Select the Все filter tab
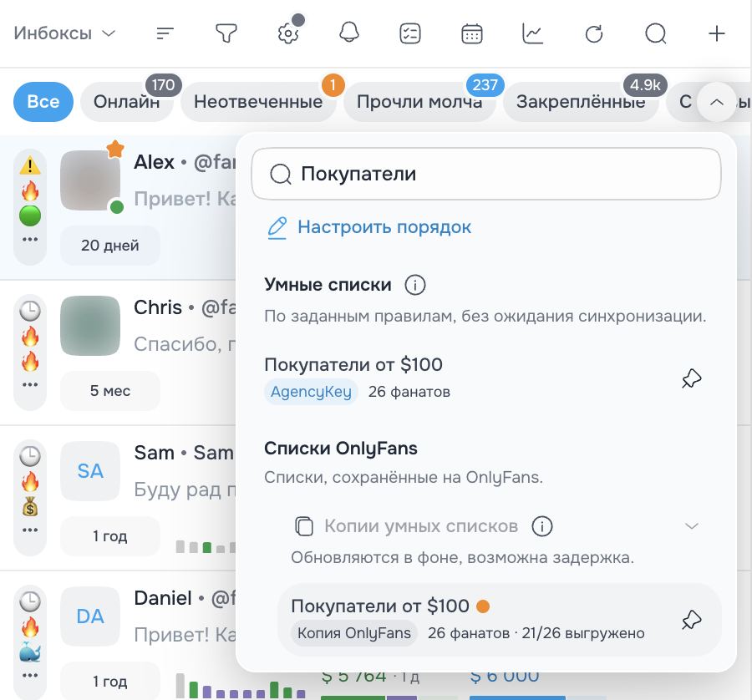 43,102
